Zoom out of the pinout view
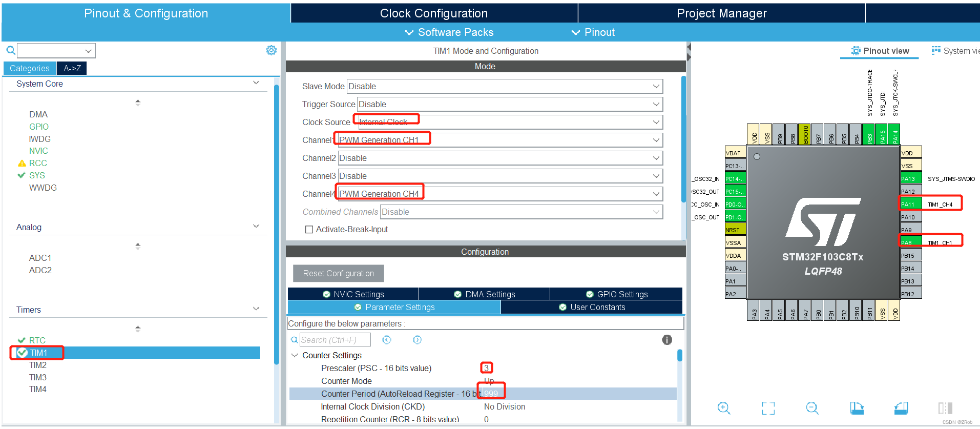The width and height of the screenshot is (980, 429). point(812,408)
